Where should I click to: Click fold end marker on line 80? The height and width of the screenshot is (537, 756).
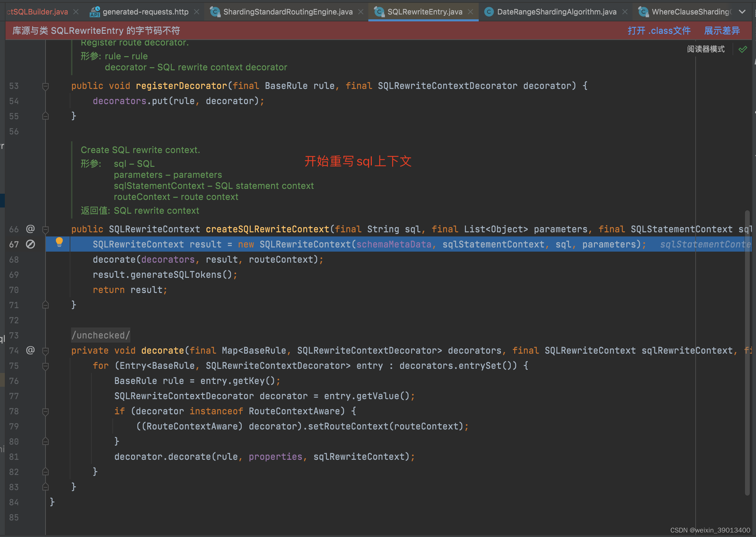(x=45, y=442)
